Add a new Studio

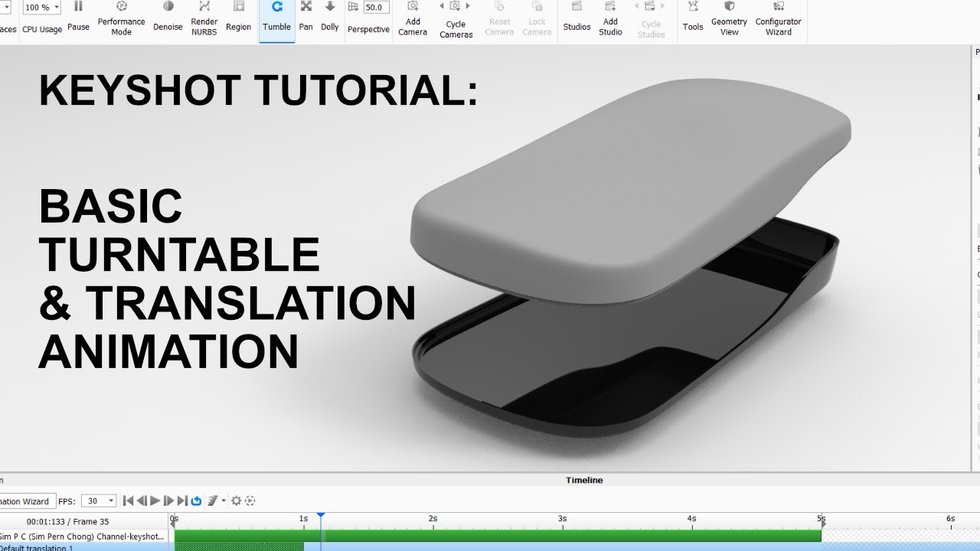[x=610, y=18]
